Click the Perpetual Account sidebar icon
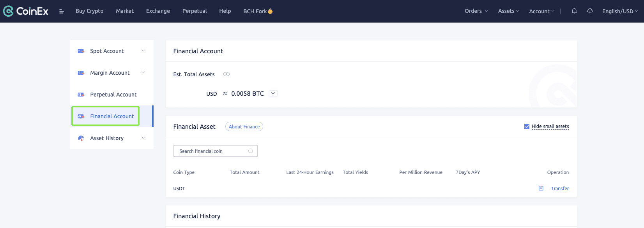 81,95
